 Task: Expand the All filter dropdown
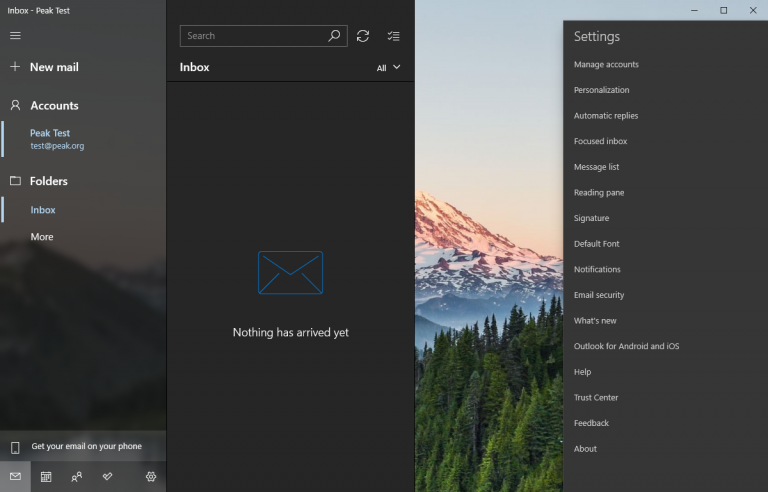point(388,68)
